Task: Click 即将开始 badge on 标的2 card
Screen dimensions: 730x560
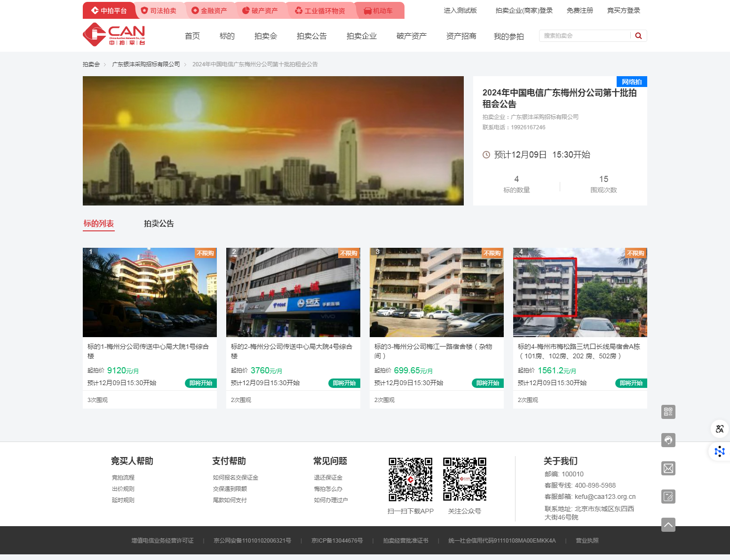Action: (344, 383)
